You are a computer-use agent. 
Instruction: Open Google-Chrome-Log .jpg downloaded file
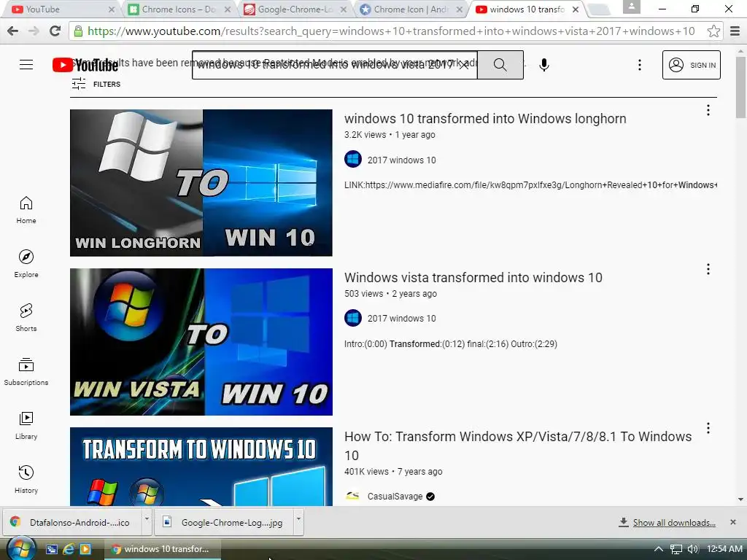click(225, 522)
